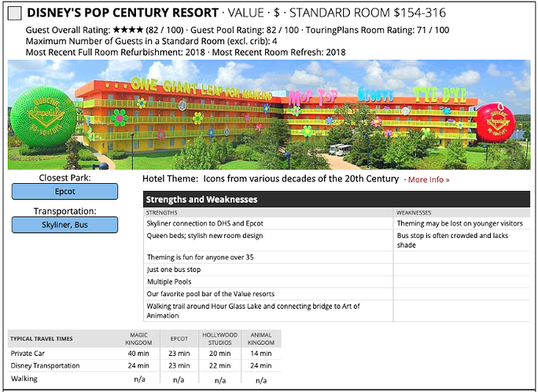The width and height of the screenshot is (538, 392).
Task: Select the Disney Transportation row label
Action: tap(46, 365)
